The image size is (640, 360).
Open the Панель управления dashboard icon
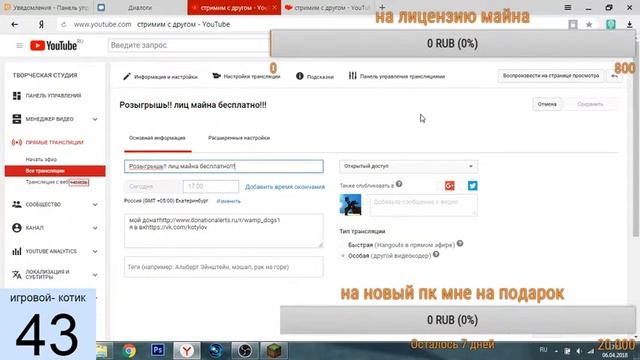point(17,96)
